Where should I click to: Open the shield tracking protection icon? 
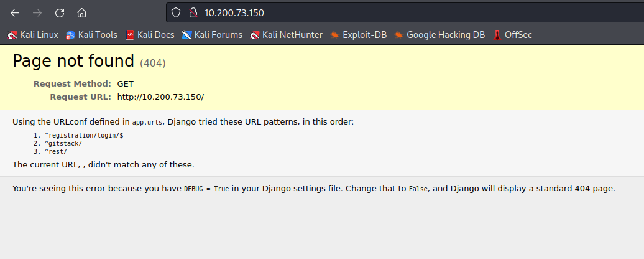[176, 12]
